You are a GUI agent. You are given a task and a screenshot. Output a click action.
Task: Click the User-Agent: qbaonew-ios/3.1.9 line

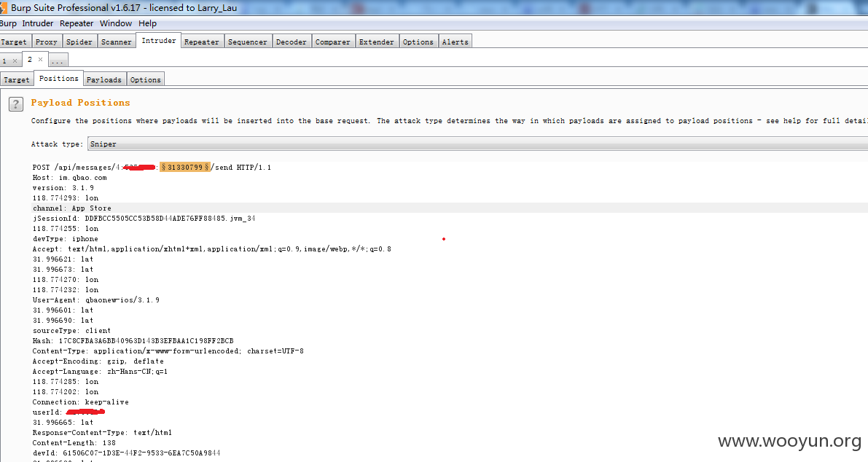click(95, 300)
